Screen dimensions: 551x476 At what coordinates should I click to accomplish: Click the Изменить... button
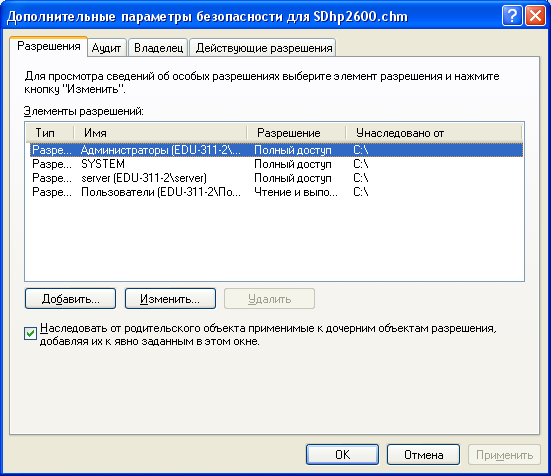click(170, 299)
